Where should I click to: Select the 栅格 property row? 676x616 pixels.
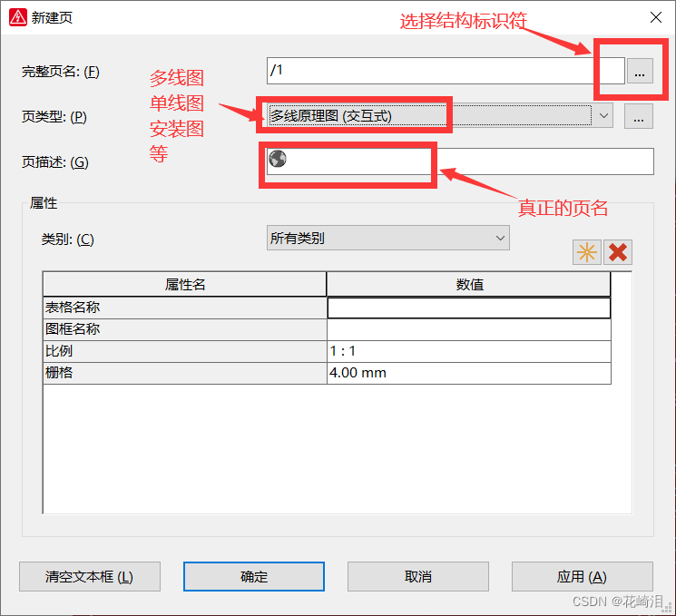pos(184,373)
